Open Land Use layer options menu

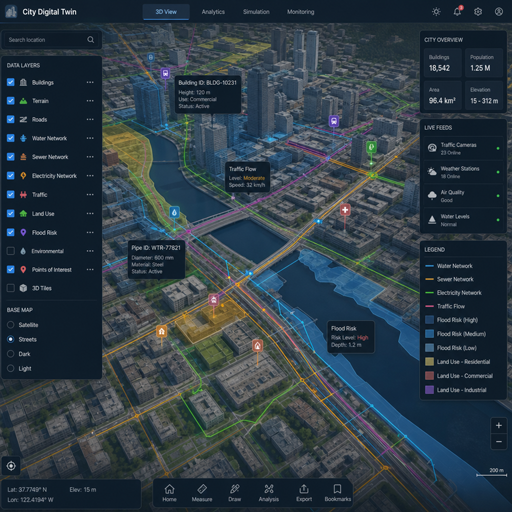point(90,213)
